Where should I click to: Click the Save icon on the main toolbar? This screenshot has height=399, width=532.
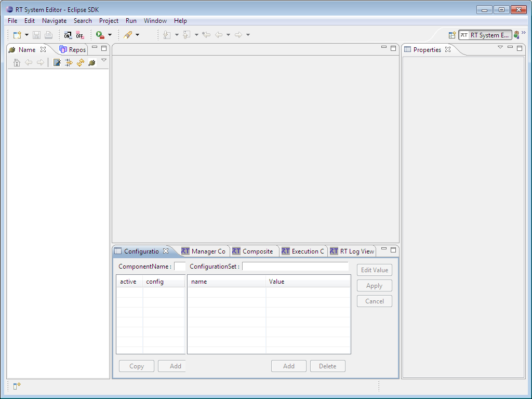coord(36,34)
